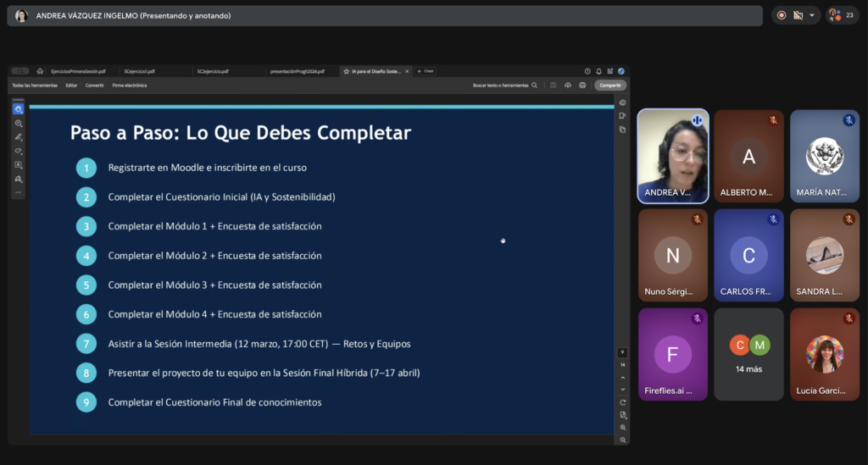Go to the next page with down chevron
868x465 pixels.
[623, 390]
